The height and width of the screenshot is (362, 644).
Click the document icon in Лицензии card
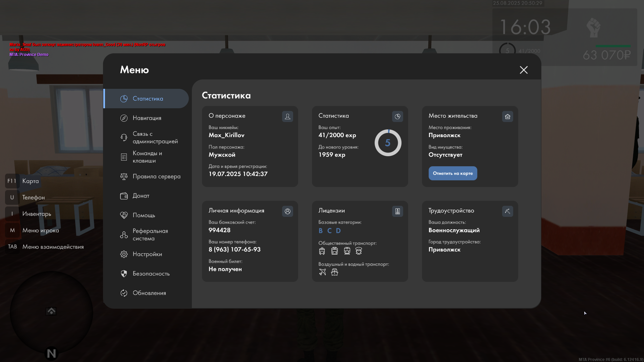[397, 211]
